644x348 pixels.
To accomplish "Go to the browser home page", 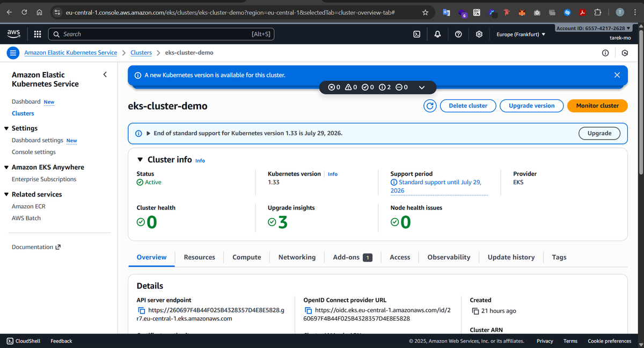I will click(x=40, y=12).
